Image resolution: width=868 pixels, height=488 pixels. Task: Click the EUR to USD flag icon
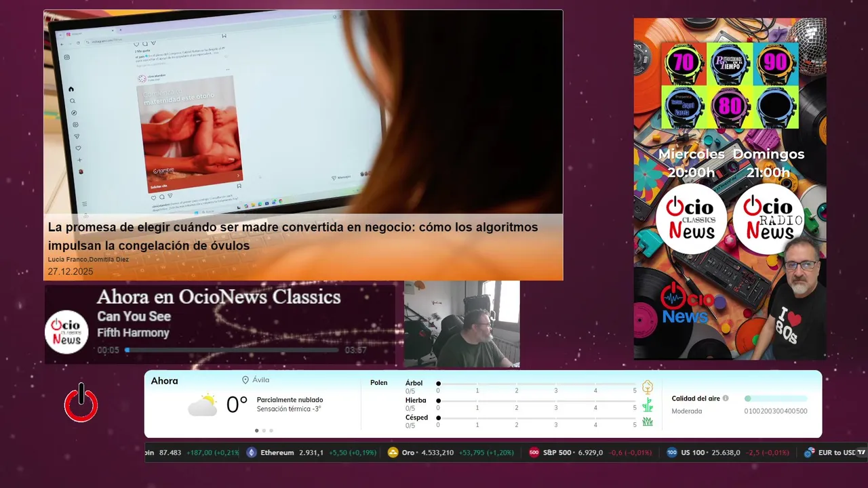(x=808, y=452)
